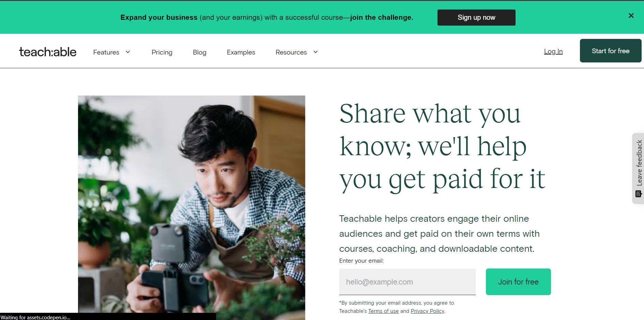Click the Join for free button
Screen dimensions: 644x320
tap(518, 282)
